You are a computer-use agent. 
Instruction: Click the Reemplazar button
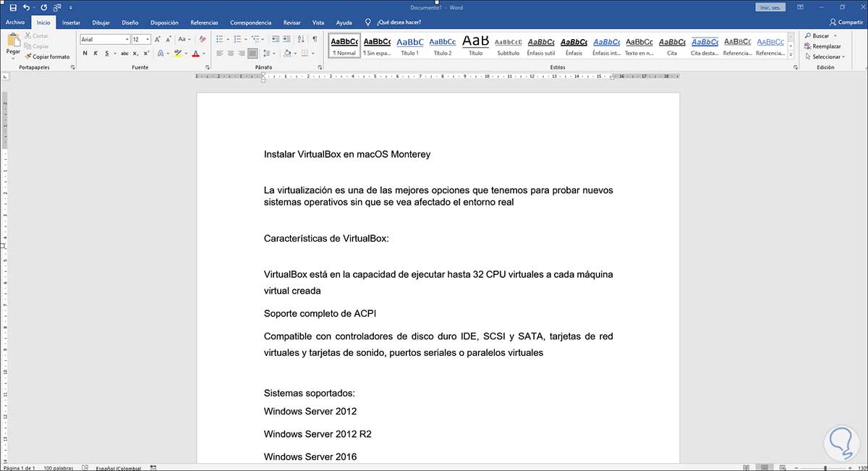click(x=822, y=46)
